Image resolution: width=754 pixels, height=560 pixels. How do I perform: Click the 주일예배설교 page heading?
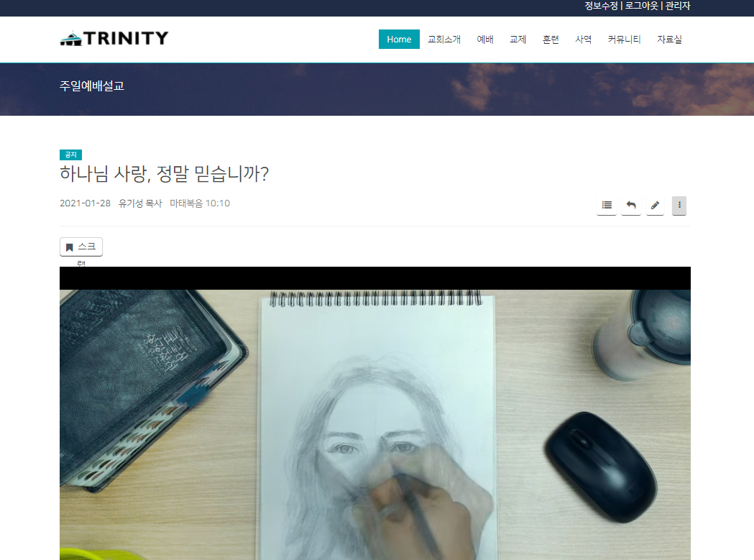91,85
